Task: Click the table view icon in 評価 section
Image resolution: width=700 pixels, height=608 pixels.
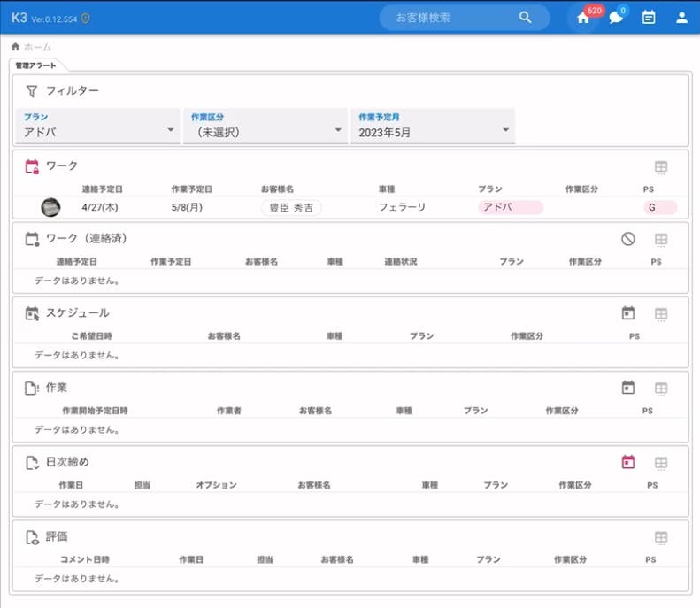Action: coord(661,537)
